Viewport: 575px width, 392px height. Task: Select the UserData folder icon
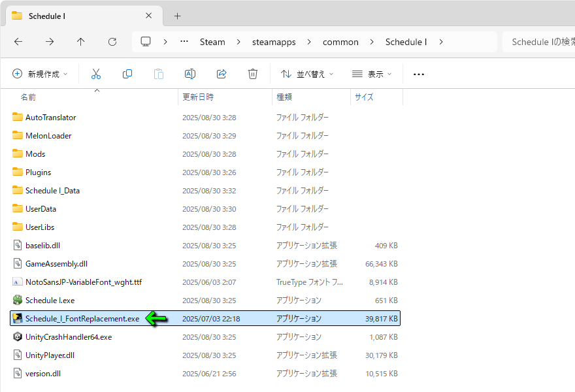pyautogui.click(x=17, y=208)
